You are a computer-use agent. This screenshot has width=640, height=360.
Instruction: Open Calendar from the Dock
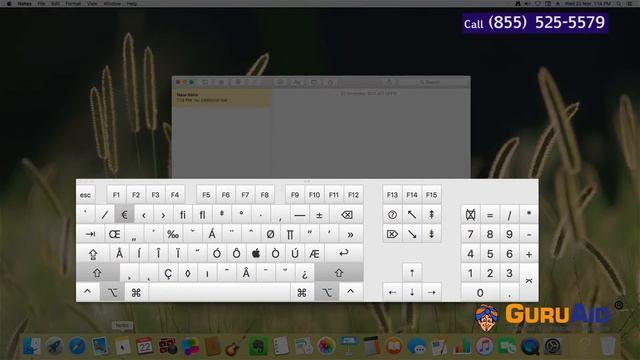pos(144,346)
